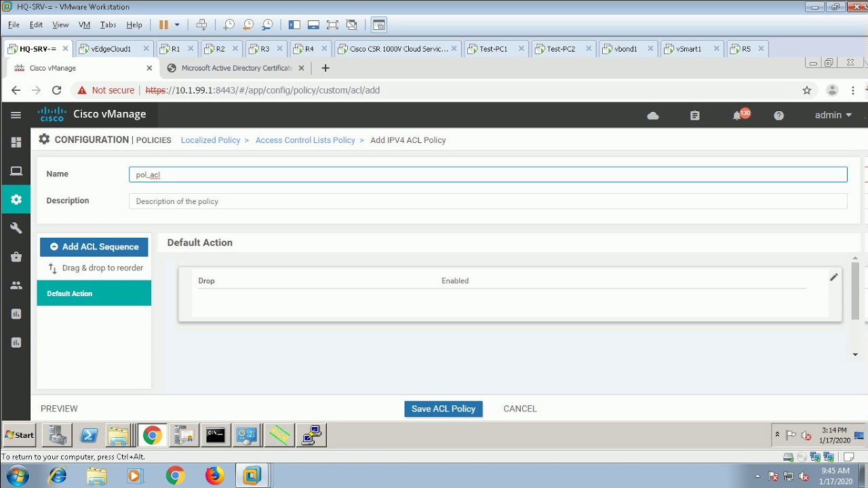Open the Dashboard sidebar icon
This screenshot has width=868, height=488.
16,142
